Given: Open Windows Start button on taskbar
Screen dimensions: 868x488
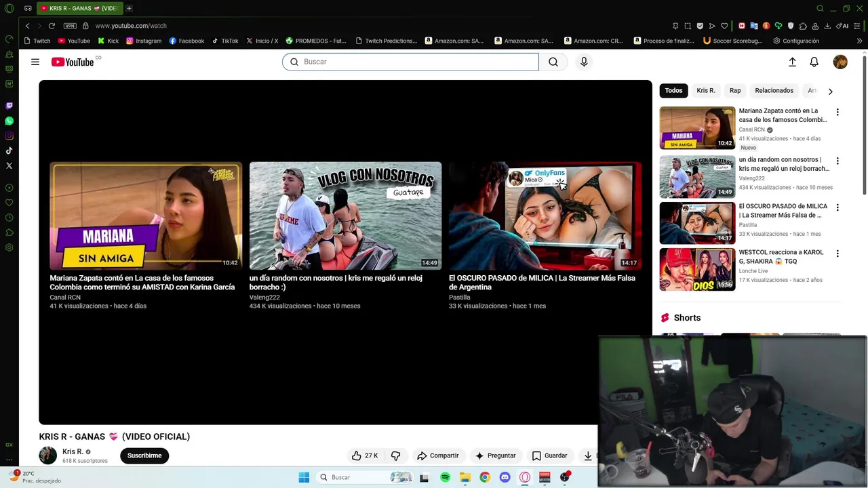Looking at the screenshot, I should coord(304,477).
